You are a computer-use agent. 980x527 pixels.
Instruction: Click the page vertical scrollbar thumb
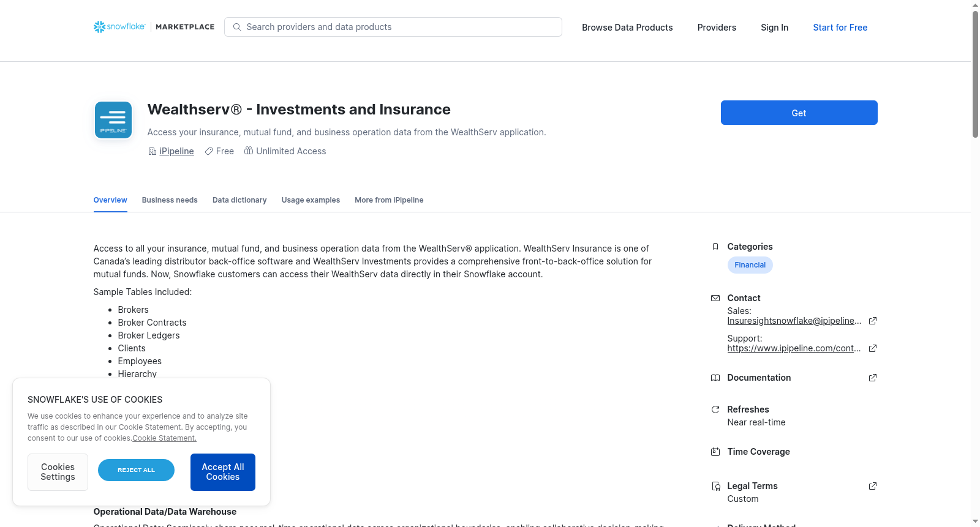[975, 73]
